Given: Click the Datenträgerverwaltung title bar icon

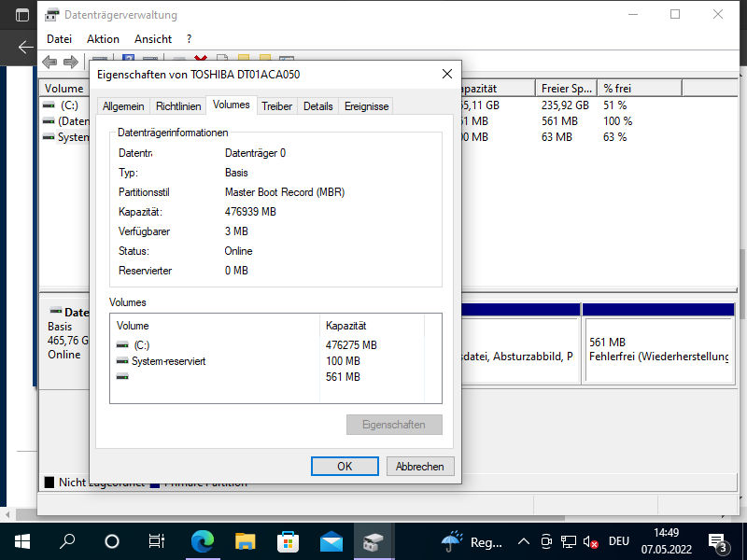Looking at the screenshot, I should coord(52,15).
